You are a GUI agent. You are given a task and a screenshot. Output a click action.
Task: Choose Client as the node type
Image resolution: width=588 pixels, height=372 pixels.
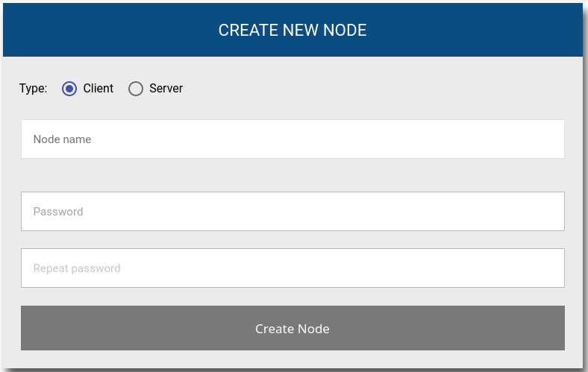69,89
